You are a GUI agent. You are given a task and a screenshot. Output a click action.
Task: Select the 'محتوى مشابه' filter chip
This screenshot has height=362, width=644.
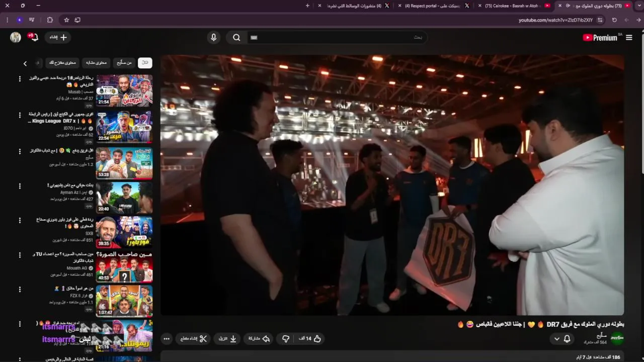pyautogui.click(x=96, y=63)
